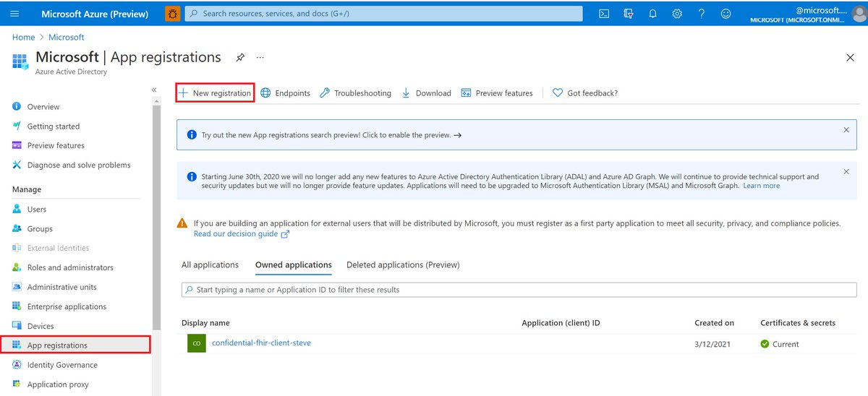This screenshot has height=396, width=868.
Task: Open Cloud Shell icon in header
Action: pyautogui.click(x=604, y=14)
